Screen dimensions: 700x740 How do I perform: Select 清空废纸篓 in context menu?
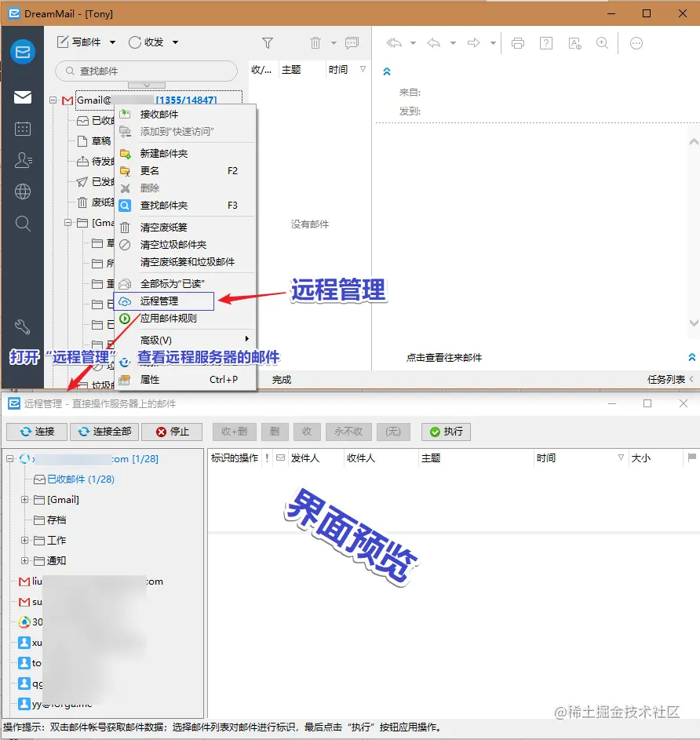point(185,228)
